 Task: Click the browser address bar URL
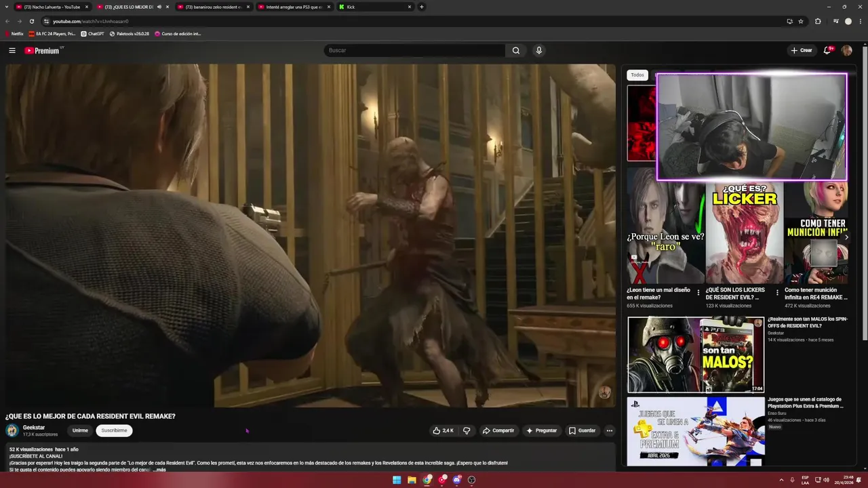pos(91,21)
